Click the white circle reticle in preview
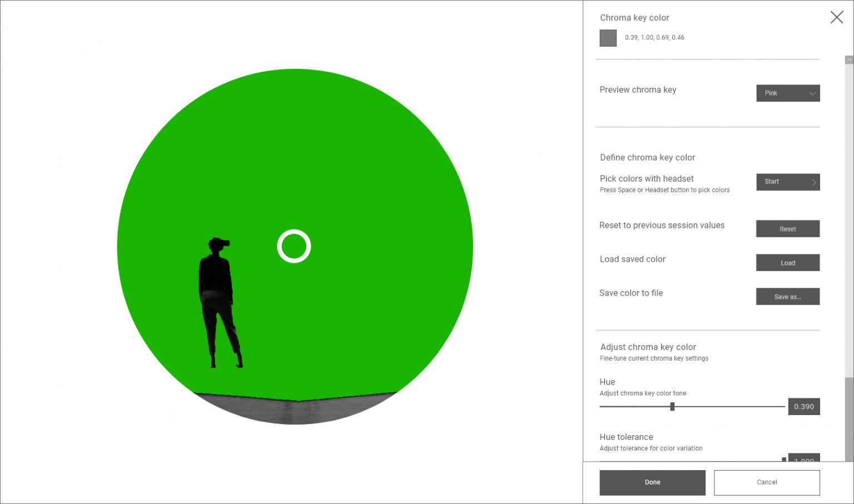This screenshot has height=504, width=854. 294,246
